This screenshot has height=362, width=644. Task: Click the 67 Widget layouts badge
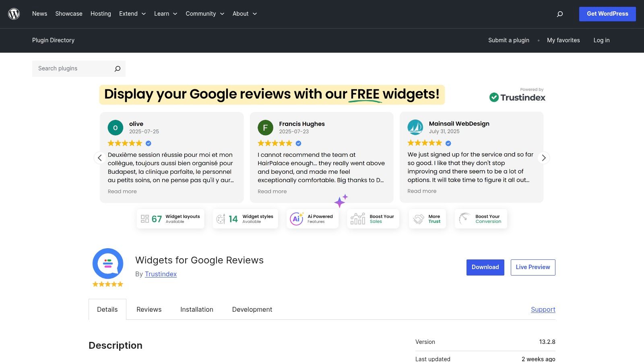click(x=170, y=219)
